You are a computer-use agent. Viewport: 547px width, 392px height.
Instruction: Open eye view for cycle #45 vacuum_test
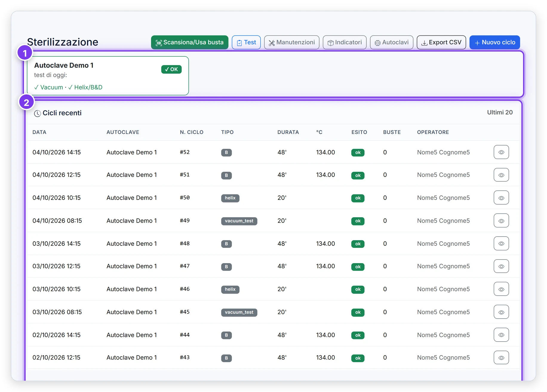tap(501, 312)
